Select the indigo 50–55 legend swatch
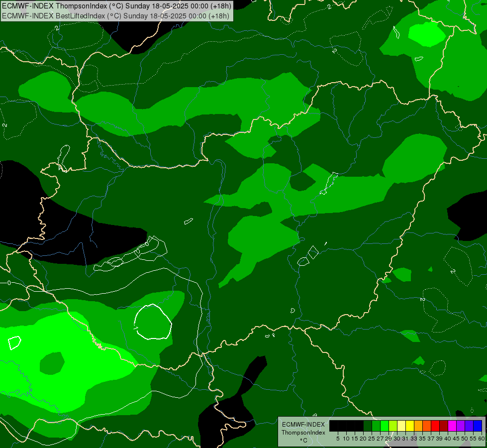The height and width of the screenshot is (448, 487). pos(469,426)
